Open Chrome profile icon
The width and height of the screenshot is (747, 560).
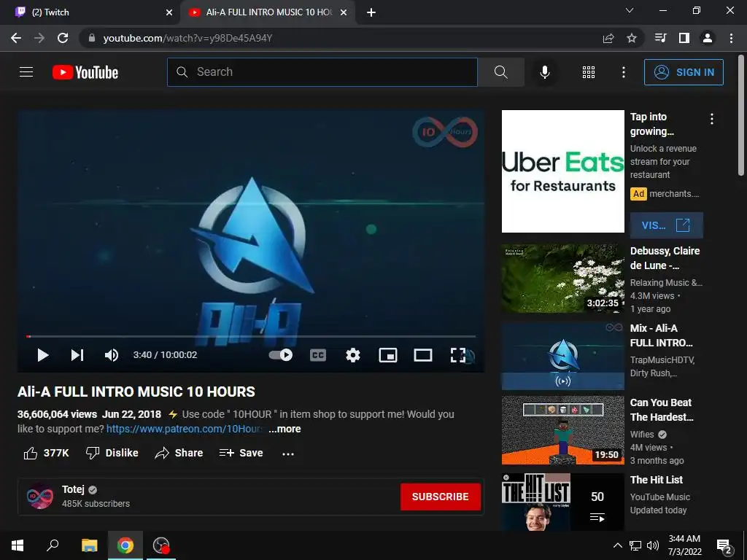click(x=708, y=38)
